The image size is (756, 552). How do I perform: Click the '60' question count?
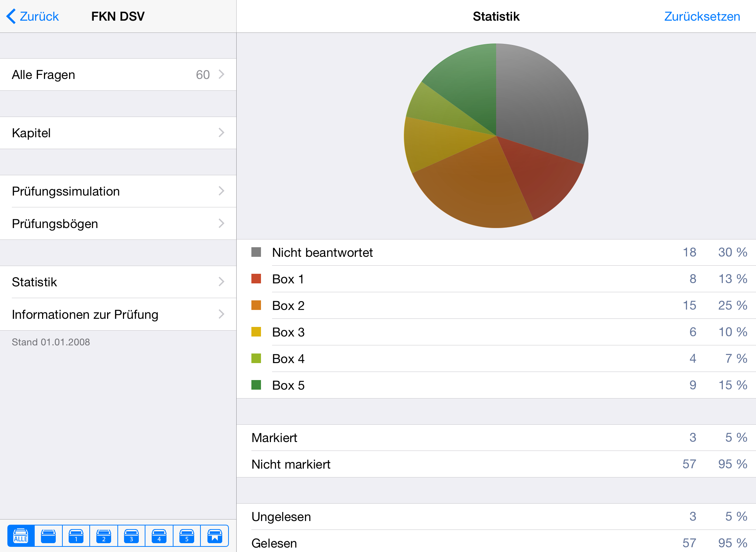pos(203,75)
